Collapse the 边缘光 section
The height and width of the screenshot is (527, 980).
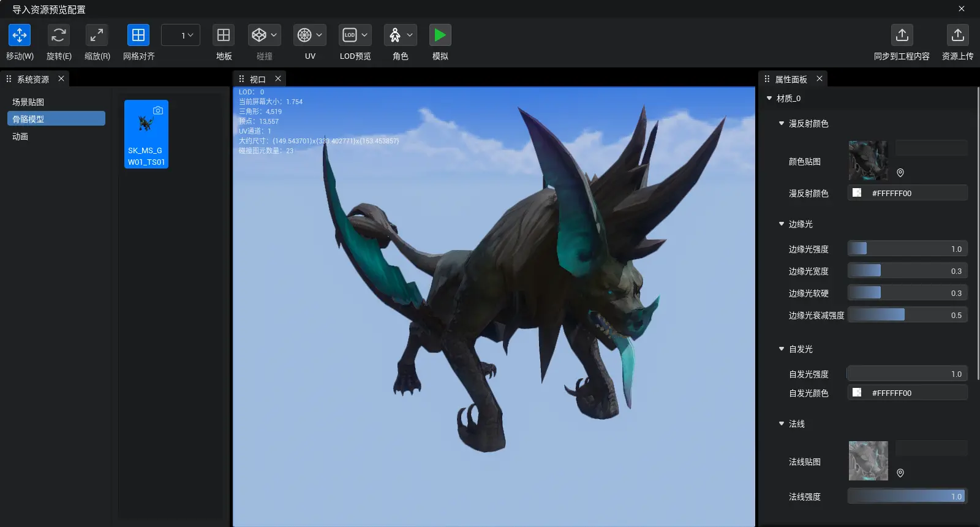pyautogui.click(x=782, y=224)
